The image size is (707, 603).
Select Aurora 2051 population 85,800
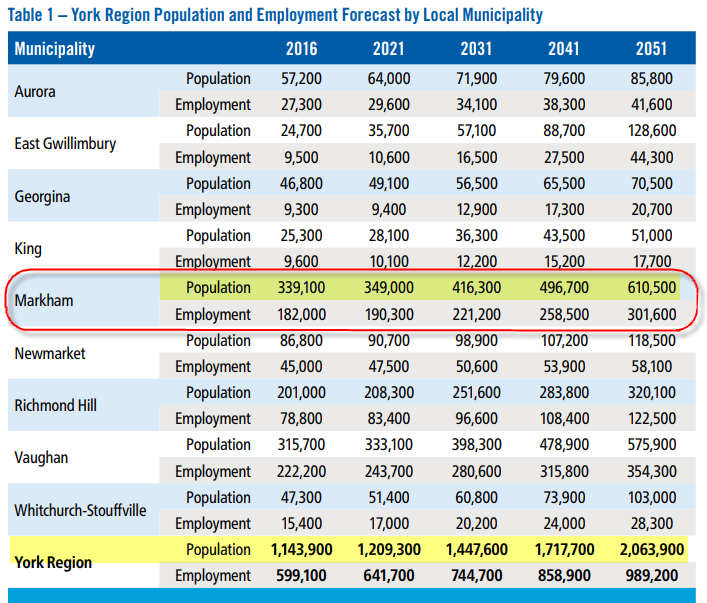(652, 78)
